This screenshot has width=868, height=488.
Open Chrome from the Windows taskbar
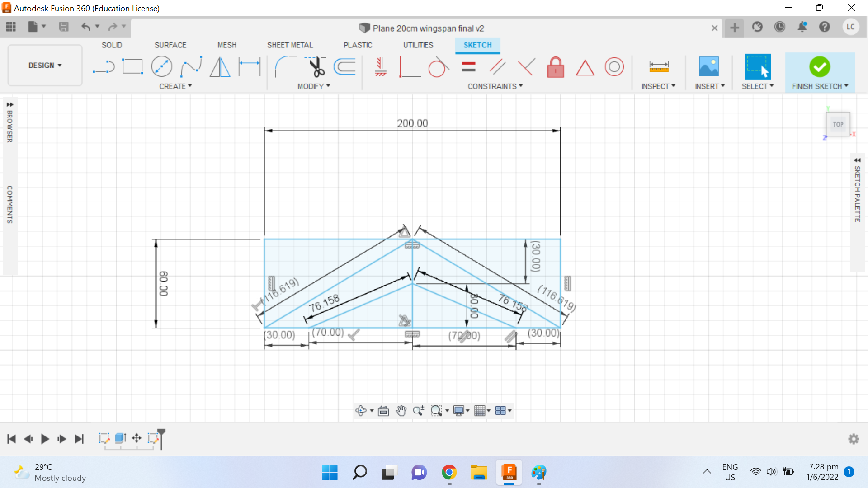click(x=449, y=473)
